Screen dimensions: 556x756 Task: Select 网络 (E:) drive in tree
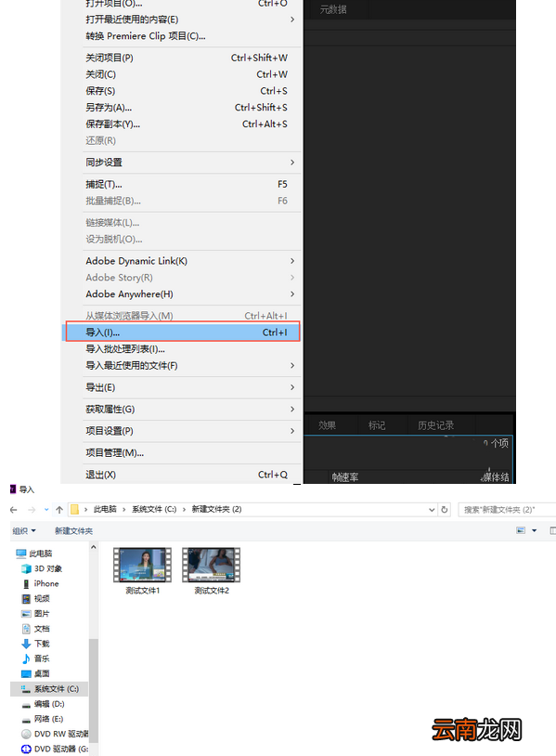(43, 719)
